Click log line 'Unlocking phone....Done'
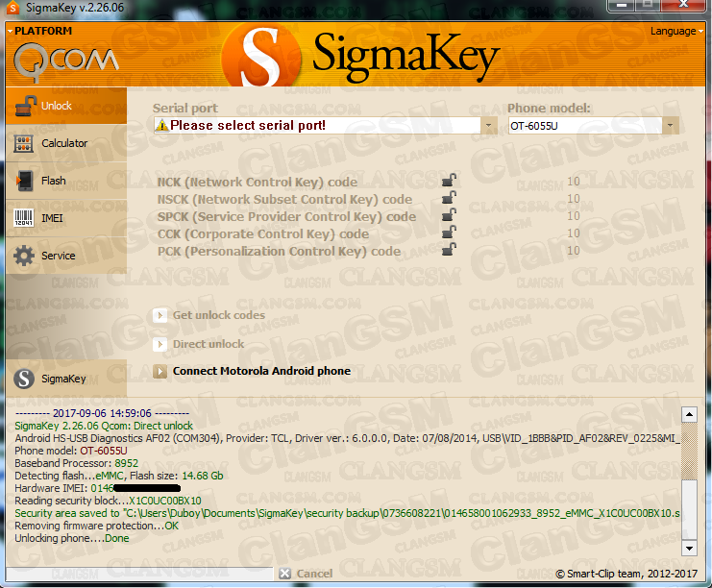712x588 pixels. [x=72, y=538]
